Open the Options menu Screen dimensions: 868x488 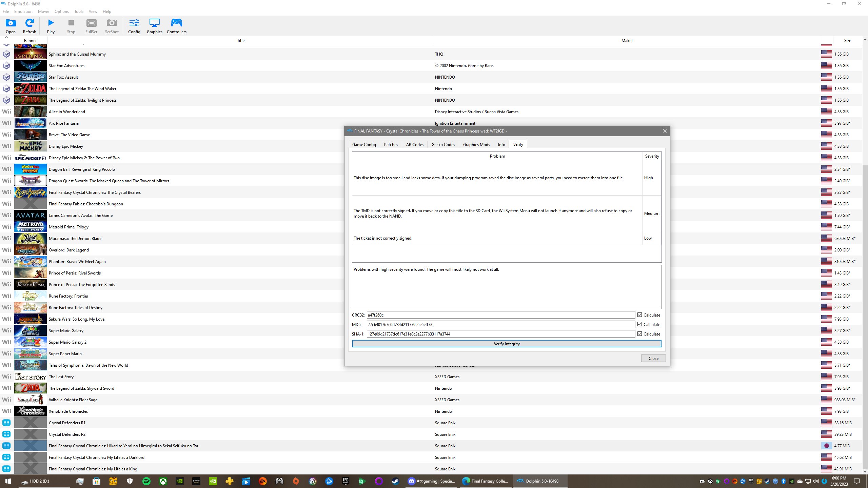click(62, 12)
